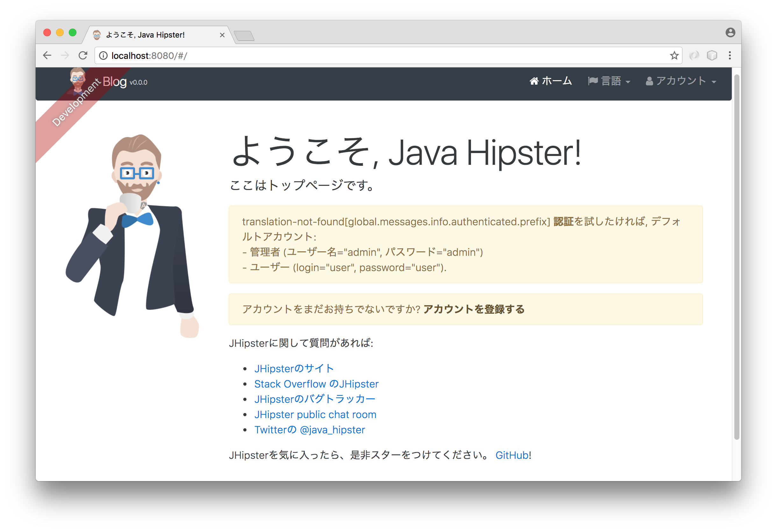Open Stack Overflow のJHipster link
The image size is (777, 532).
(x=316, y=384)
